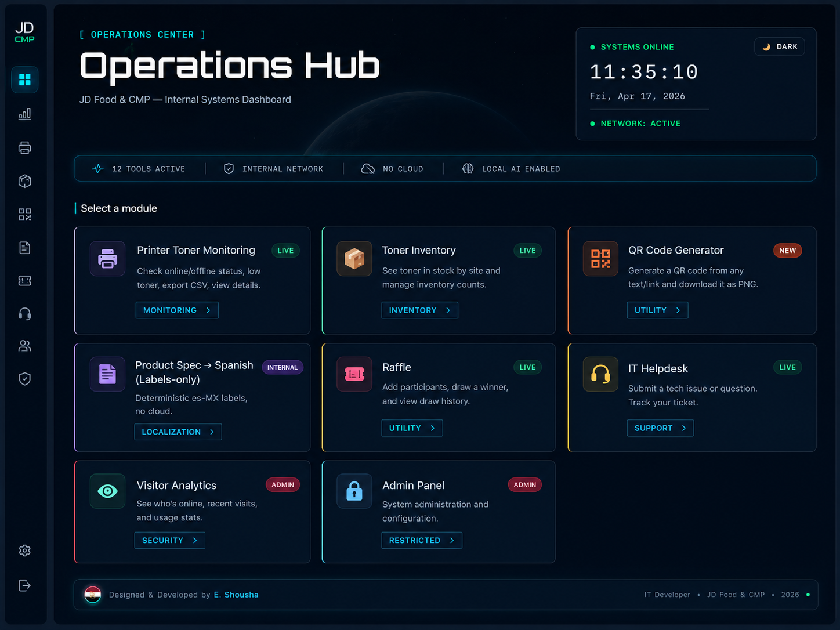Click UTILITY button on QR Code Generator

pos(657,310)
